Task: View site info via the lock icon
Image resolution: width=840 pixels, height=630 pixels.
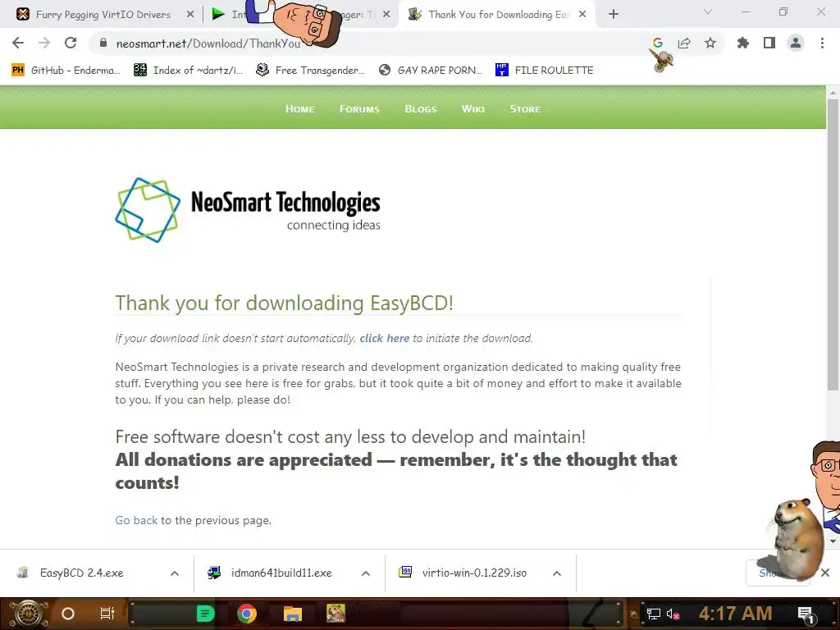Action: pyautogui.click(x=103, y=43)
